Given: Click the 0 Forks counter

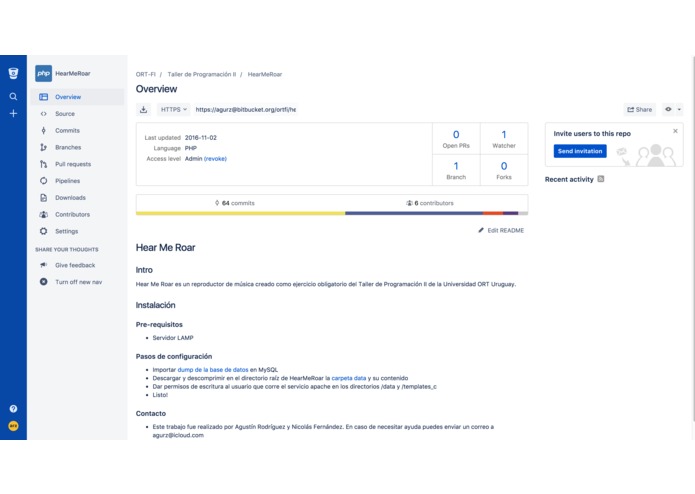Looking at the screenshot, I should click(504, 170).
